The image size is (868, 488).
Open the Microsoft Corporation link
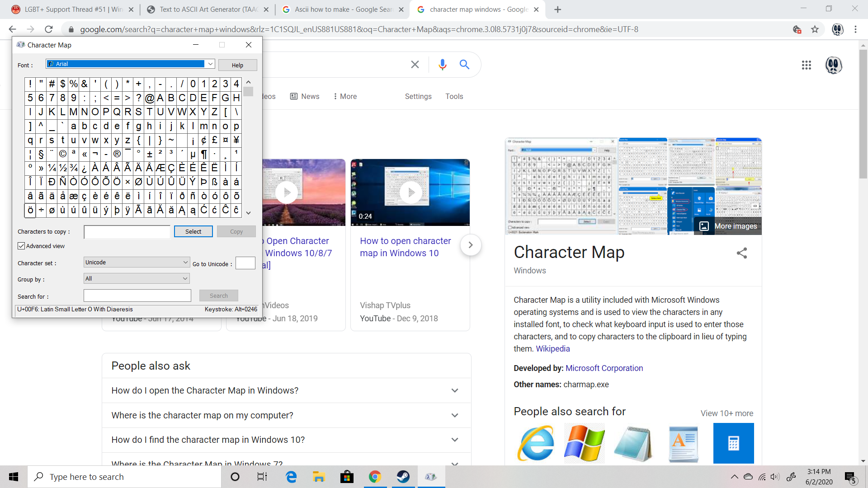pos(604,368)
